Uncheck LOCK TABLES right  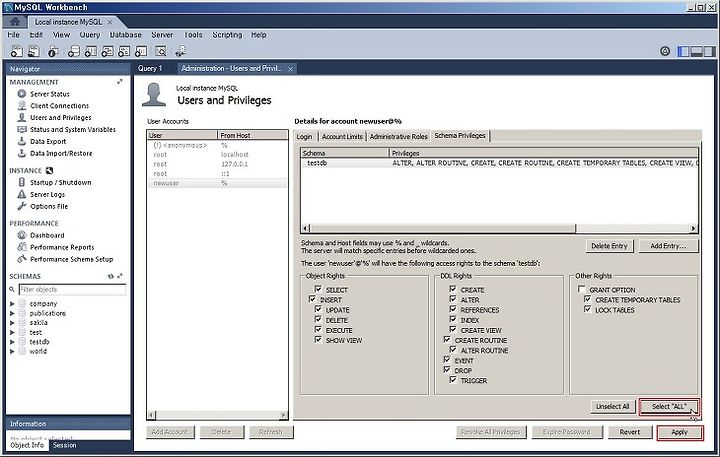(587, 309)
